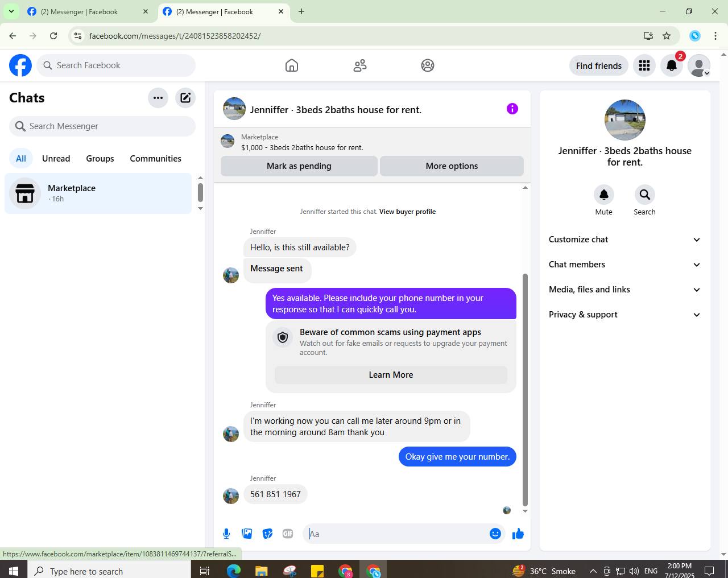Open the nine-dot menu grid icon
728x578 pixels.
[x=644, y=65]
